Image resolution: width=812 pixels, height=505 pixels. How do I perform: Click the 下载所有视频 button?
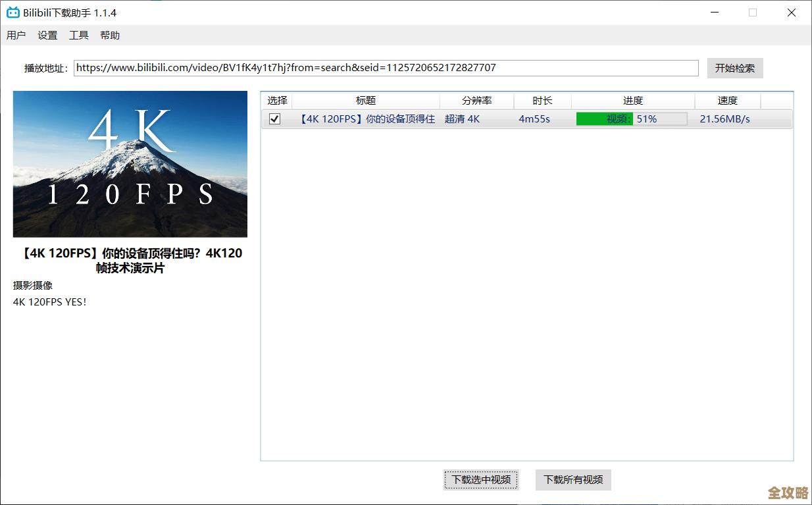pyautogui.click(x=572, y=480)
